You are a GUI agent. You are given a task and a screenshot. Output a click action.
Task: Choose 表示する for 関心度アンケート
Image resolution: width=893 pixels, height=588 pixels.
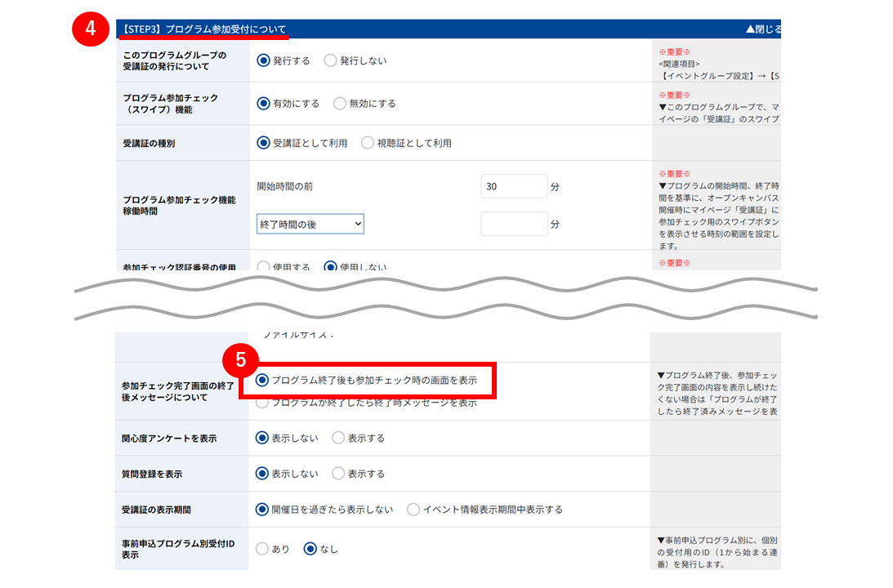click(x=338, y=438)
